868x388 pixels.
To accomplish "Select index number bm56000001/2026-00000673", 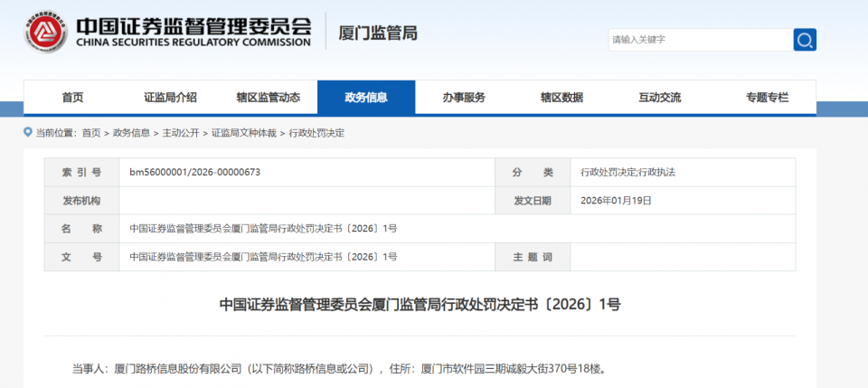I will tap(195, 172).
